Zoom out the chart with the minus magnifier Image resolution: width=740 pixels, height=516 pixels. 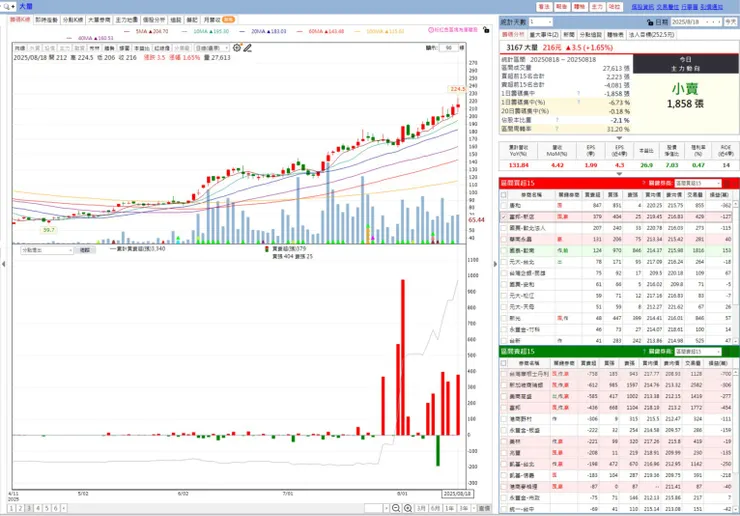[396, 508]
